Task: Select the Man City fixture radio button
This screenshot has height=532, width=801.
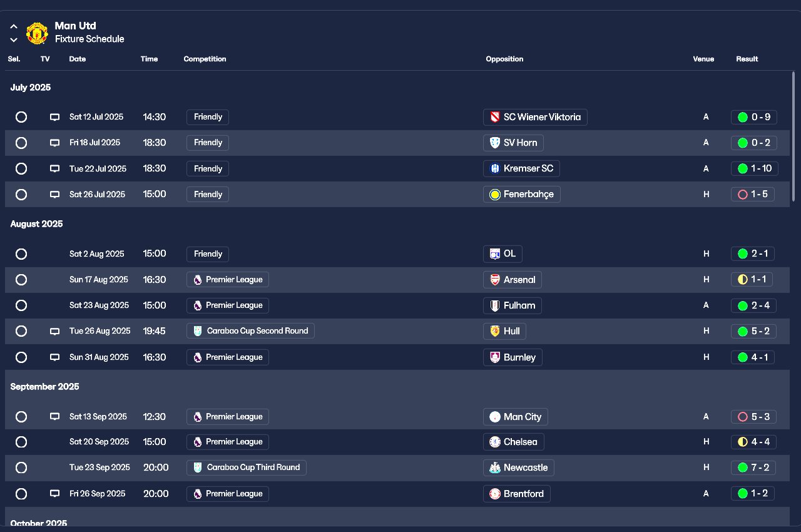Action: click(x=21, y=417)
